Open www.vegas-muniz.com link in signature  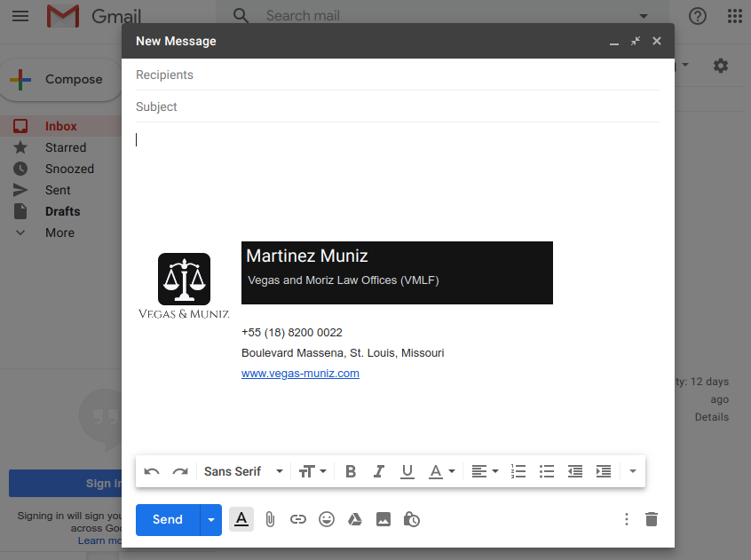tap(300, 374)
